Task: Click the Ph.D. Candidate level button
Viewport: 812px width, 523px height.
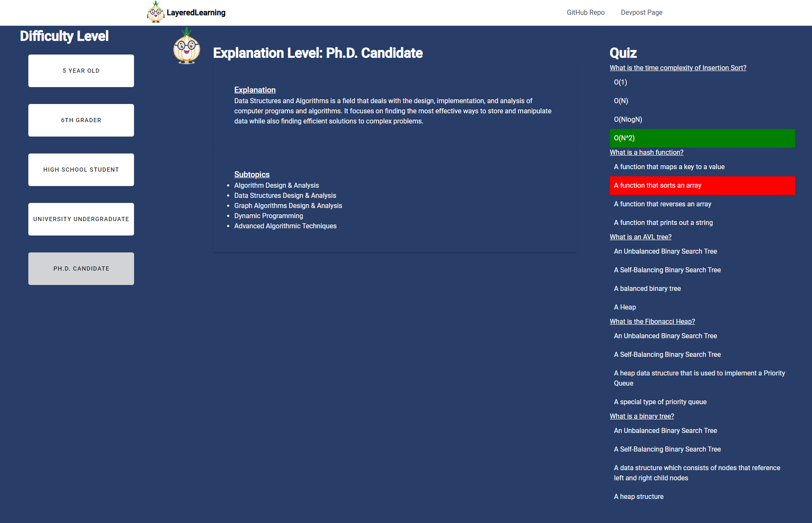Action: tap(81, 268)
